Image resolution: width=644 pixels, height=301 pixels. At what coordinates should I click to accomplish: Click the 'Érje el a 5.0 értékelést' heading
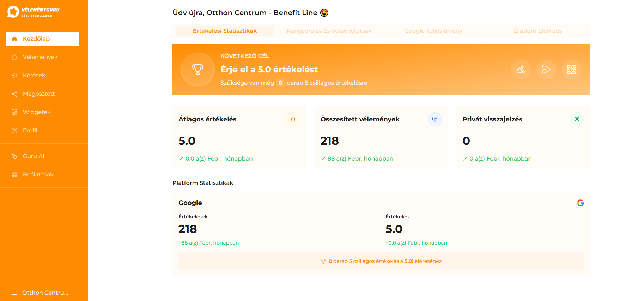coord(269,70)
